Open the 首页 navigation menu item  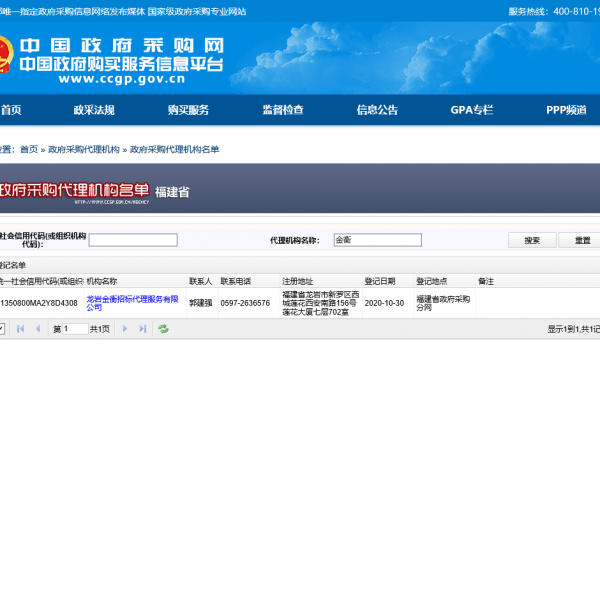[11, 110]
